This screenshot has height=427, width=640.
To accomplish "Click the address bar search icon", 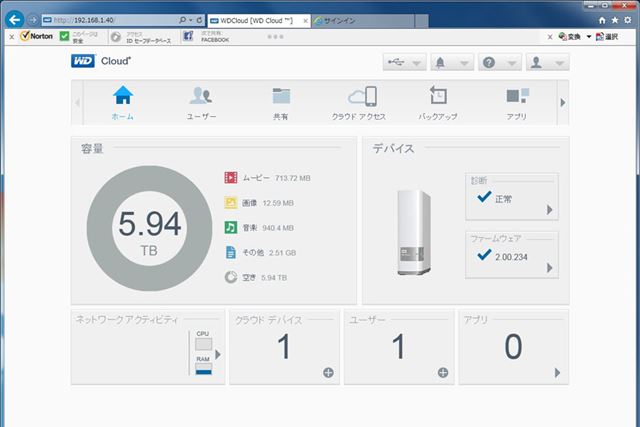I will [182, 20].
